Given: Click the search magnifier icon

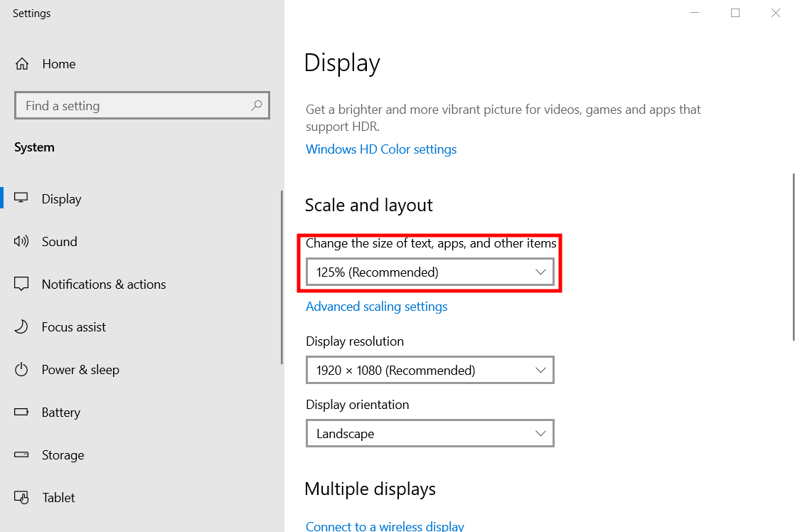Looking at the screenshot, I should 257,105.
